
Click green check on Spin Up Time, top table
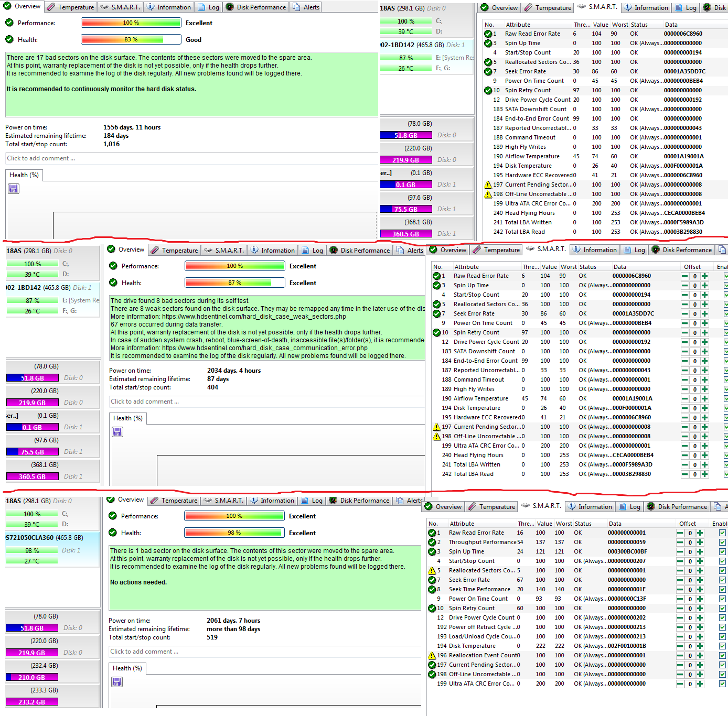pyautogui.click(x=488, y=43)
